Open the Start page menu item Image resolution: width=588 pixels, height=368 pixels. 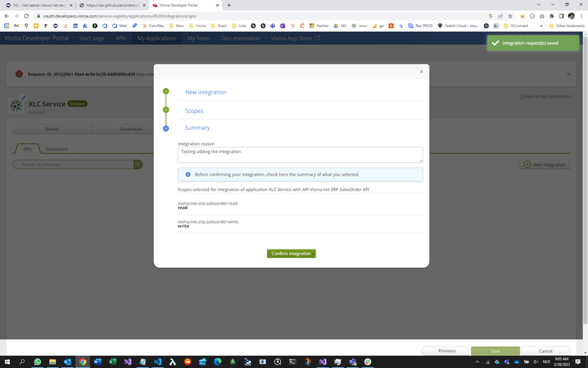point(91,38)
